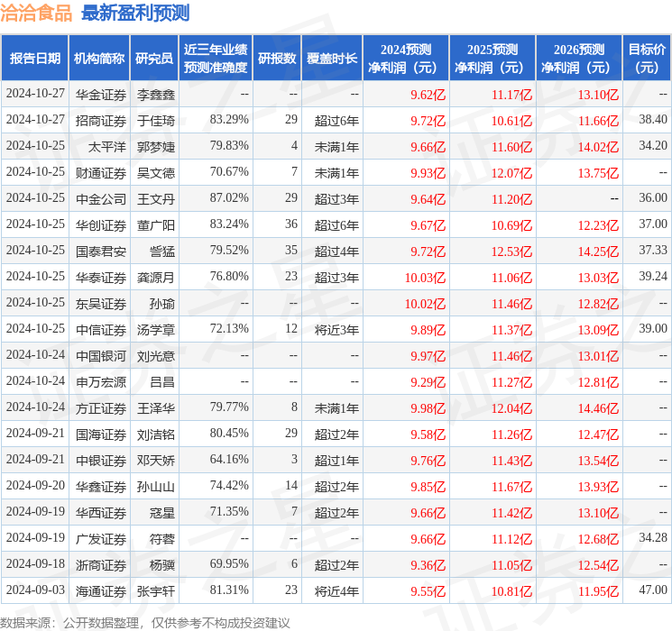Select the 2026预测净利润 column header

[x=579, y=59]
